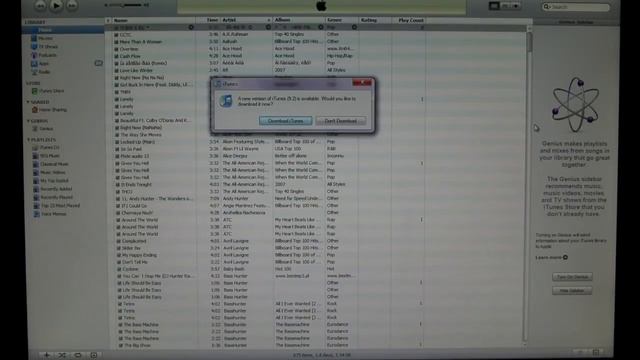Open the iTunes DJ playlist

point(49,147)
